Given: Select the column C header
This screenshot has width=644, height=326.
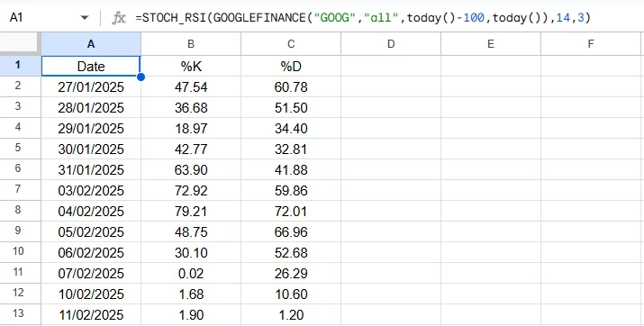Looking at the screenshot, I should pyautogui.click(x=291, y=44).
